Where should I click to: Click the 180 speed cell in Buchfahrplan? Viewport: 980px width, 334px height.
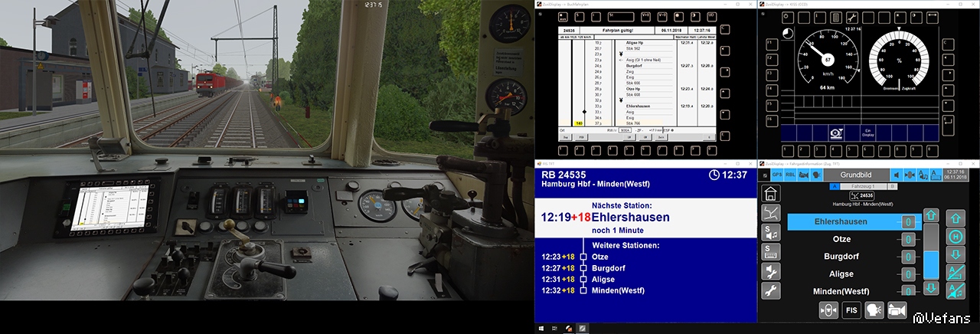pyautogui.click(x=580, y=123)
